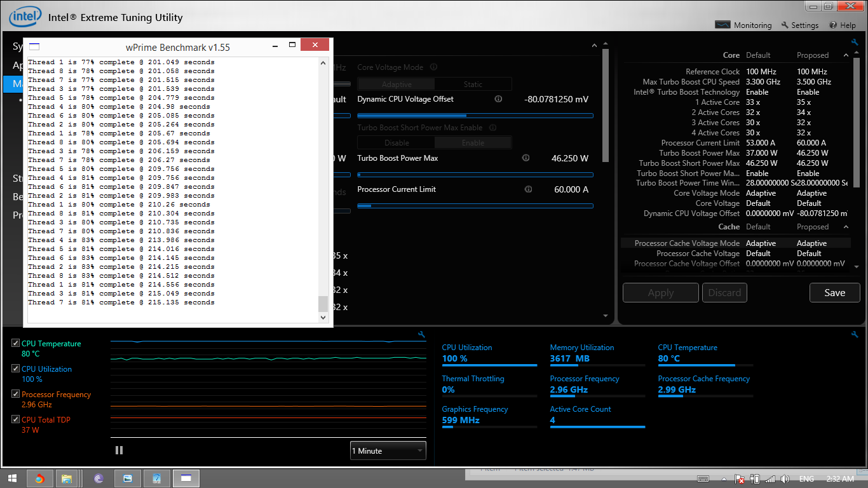Show info for Turbo Boost Short Power Max Enable

click(x=493, y=128)
